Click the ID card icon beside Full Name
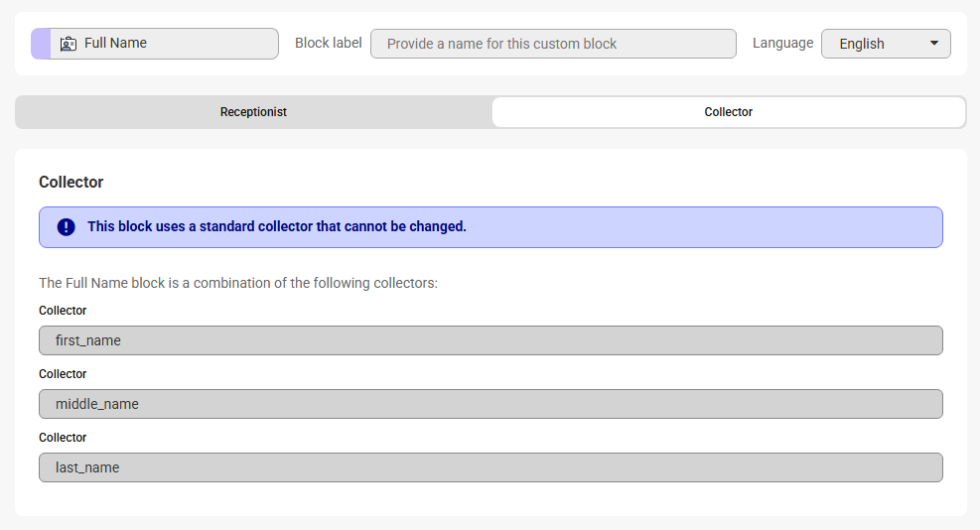 tap(68, 44)
